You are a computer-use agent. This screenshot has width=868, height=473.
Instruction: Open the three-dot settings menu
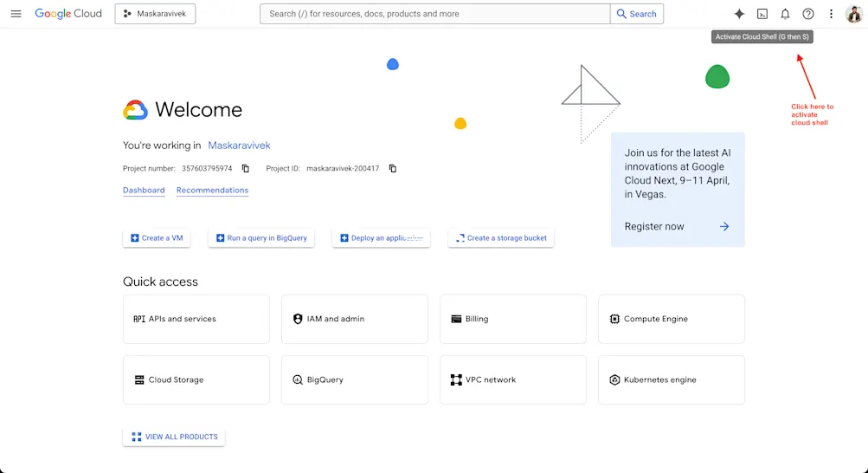tap(831, 14)
